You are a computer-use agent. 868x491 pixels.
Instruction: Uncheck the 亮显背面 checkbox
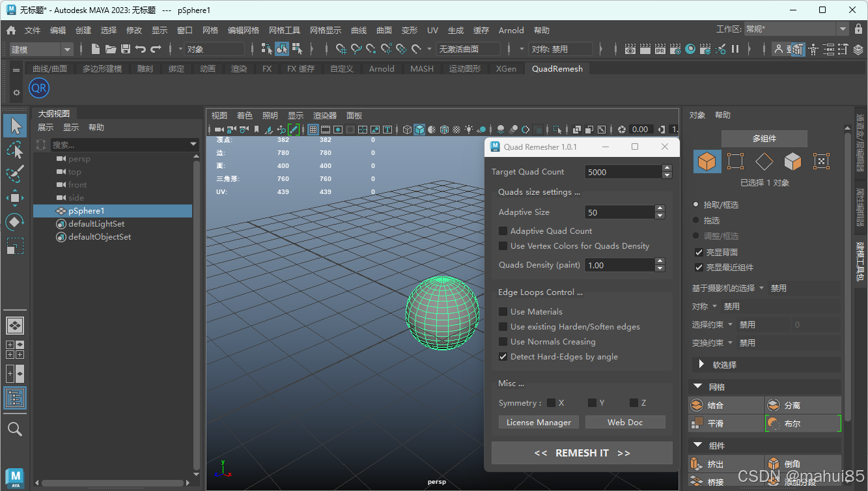tap(699, 252)
